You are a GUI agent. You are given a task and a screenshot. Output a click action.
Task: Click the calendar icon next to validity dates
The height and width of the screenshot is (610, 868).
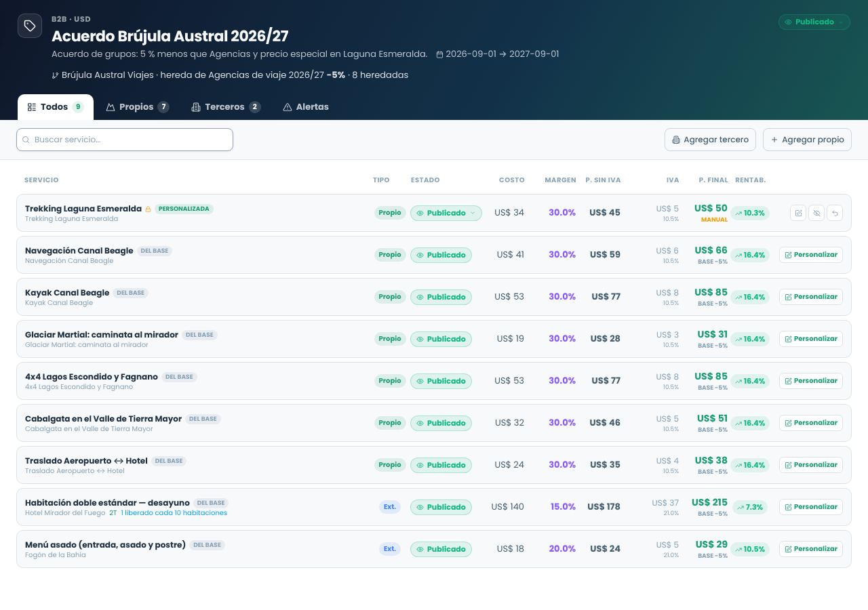[439, 54]
